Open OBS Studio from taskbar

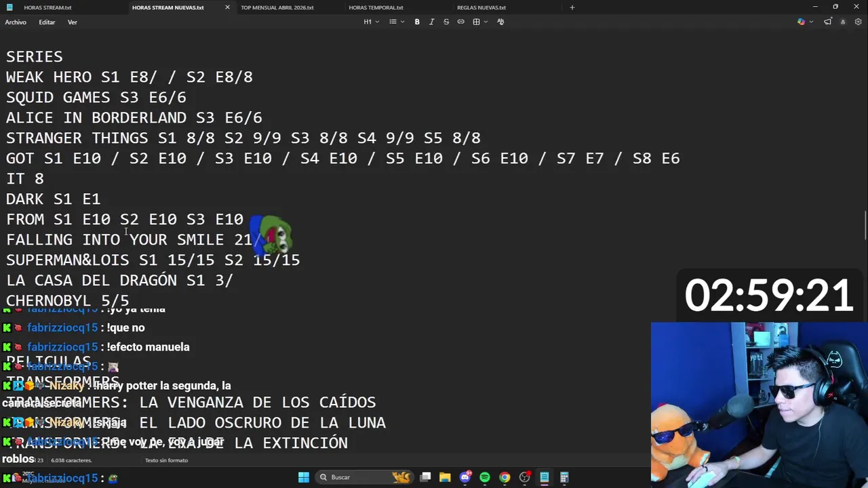(524, 477)
